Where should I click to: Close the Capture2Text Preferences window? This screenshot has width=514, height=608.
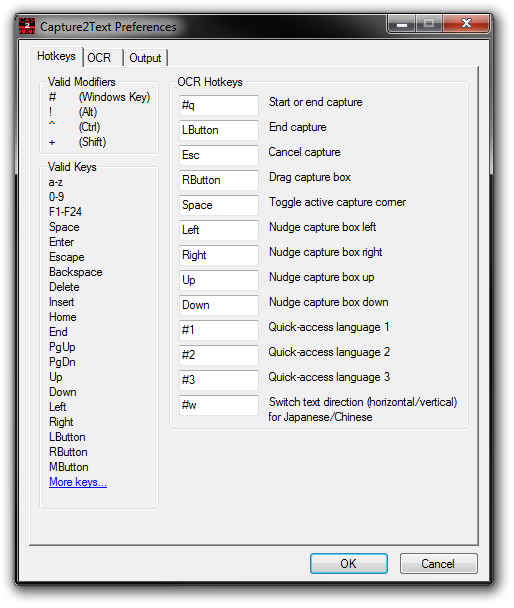tap(466, 24)
